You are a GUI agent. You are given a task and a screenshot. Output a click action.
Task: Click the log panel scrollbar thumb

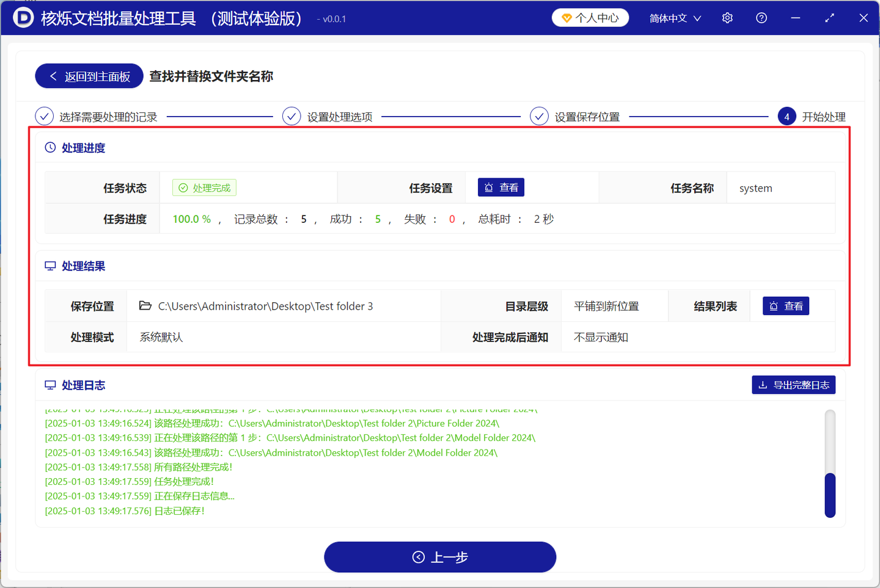(830, 495)
